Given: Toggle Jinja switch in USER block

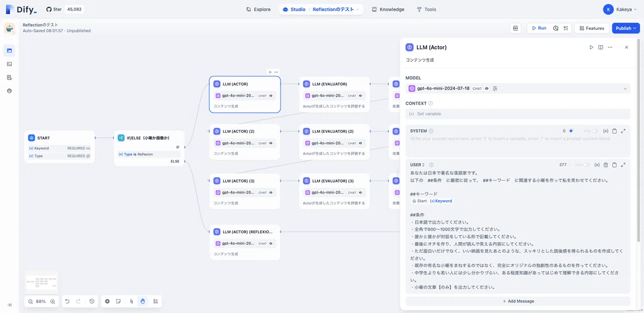Looking at the screenshot, I should (x=585, y=164).
